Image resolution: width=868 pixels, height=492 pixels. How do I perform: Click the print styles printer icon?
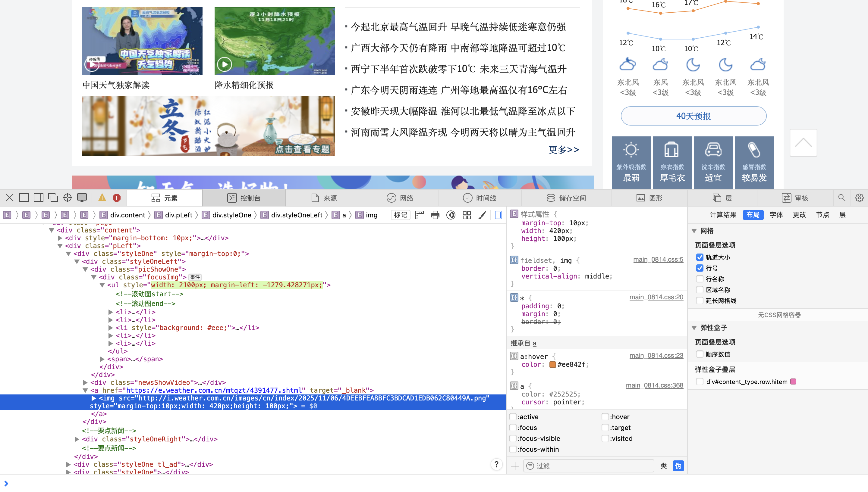click(435, 215)
